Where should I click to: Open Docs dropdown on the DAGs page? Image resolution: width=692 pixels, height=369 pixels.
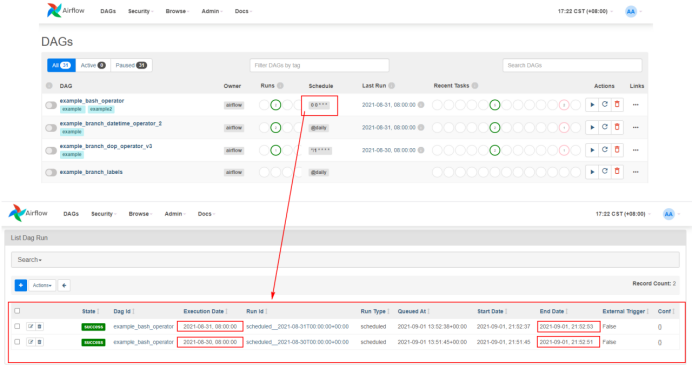pos(243,11)
